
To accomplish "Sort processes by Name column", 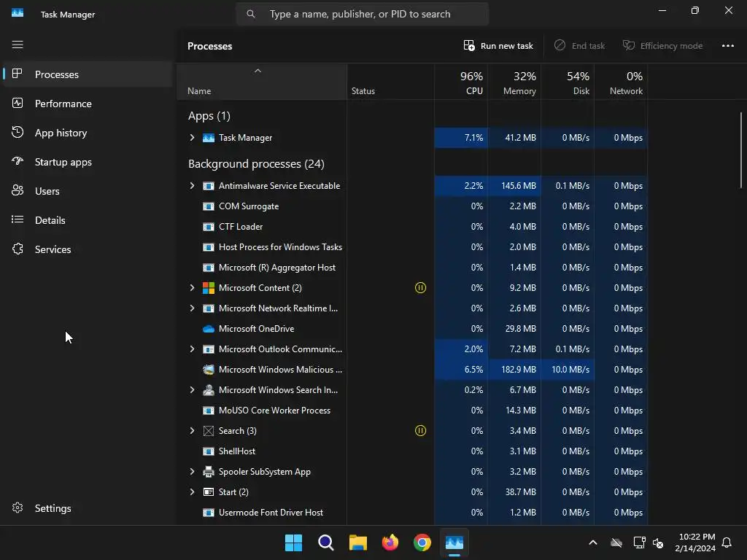I will coord(262,82).
